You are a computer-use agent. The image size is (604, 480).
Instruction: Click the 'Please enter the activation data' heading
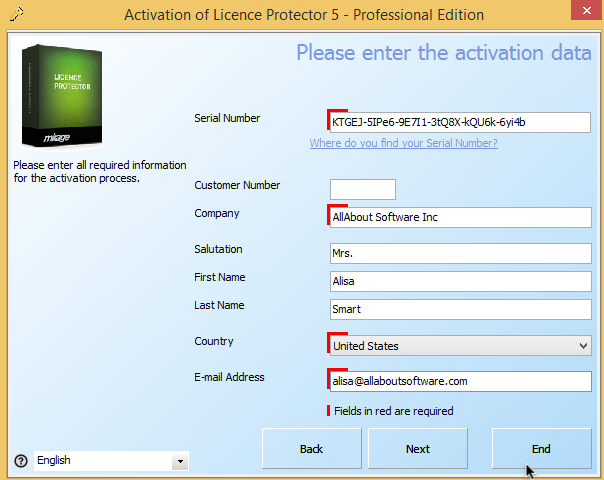(x=444, y=52)
